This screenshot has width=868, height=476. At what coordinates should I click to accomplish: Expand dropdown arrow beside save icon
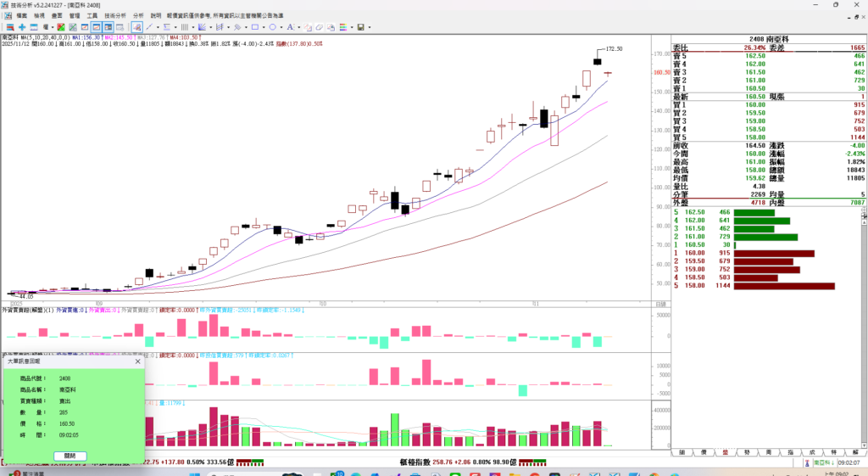(x=370, y=27)
